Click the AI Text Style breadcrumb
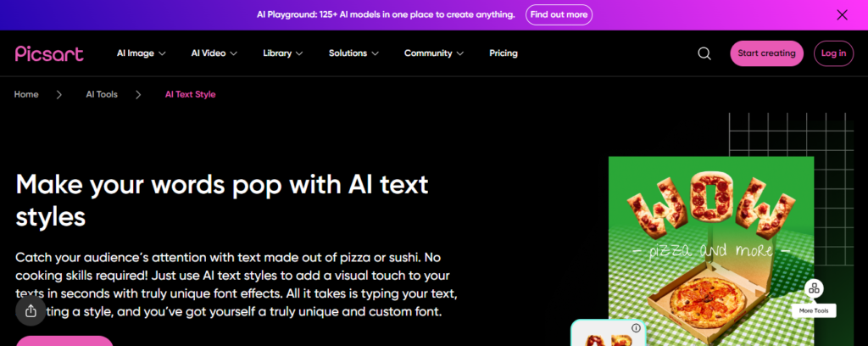The width and height of the screenshot is (868, 346). pos(191,94)
